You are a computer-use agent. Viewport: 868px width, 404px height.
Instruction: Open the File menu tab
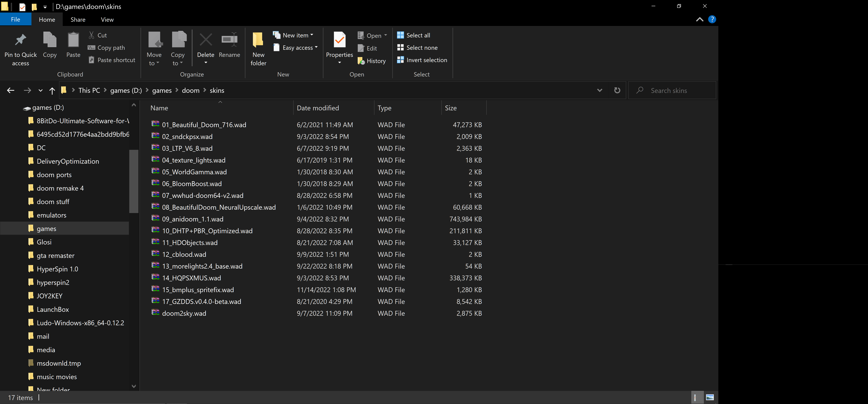(16, 19)
